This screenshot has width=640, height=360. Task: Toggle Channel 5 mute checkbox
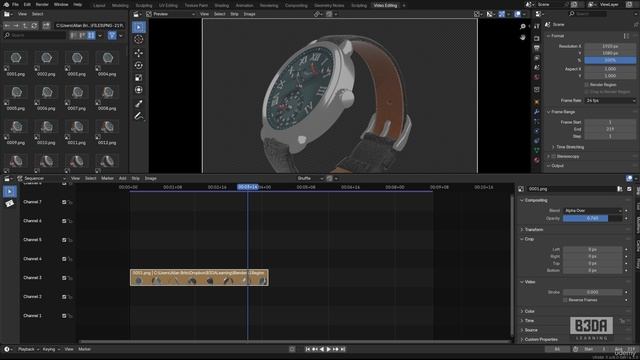pyautogui.click(x=64, y=240)
